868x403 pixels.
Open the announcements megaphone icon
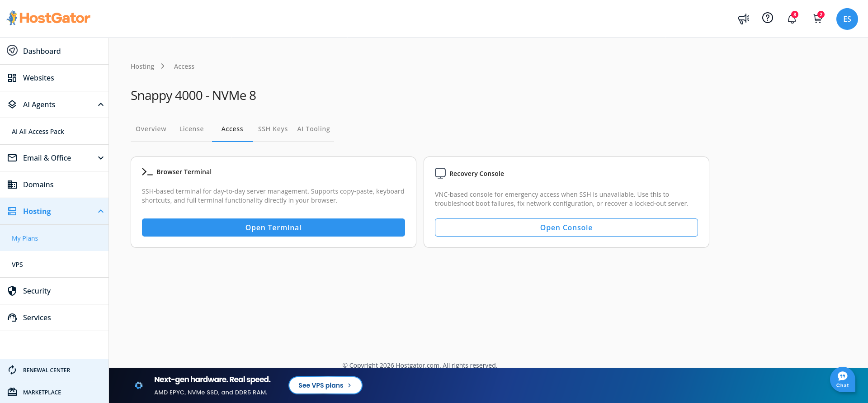click(744, 19)
